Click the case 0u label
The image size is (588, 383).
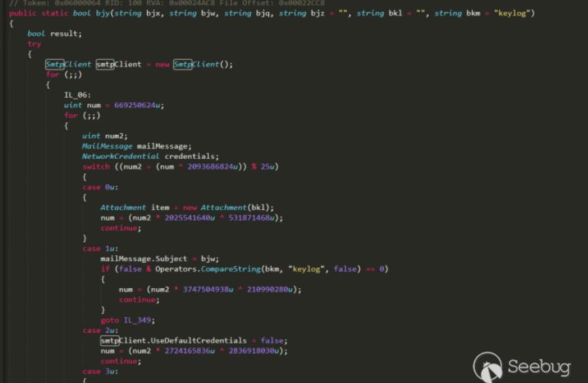pyautogui.click(x=100, y=187)
